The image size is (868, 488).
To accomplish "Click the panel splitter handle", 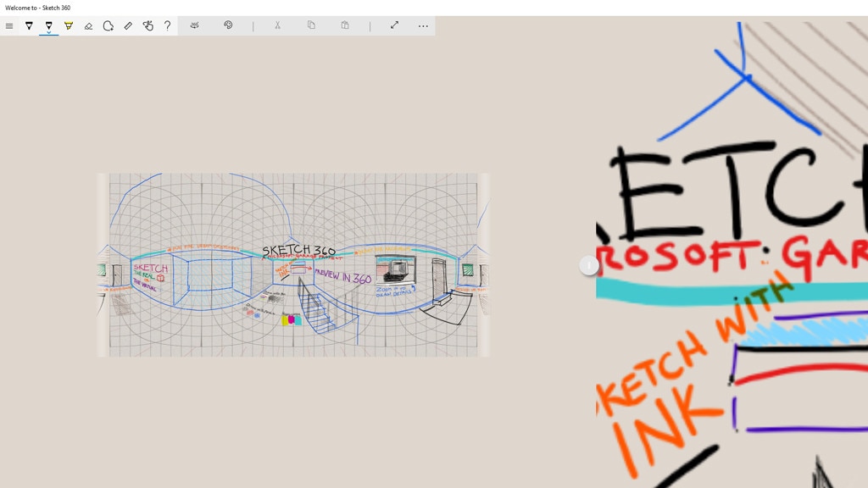I will click(x=589, y=265).
